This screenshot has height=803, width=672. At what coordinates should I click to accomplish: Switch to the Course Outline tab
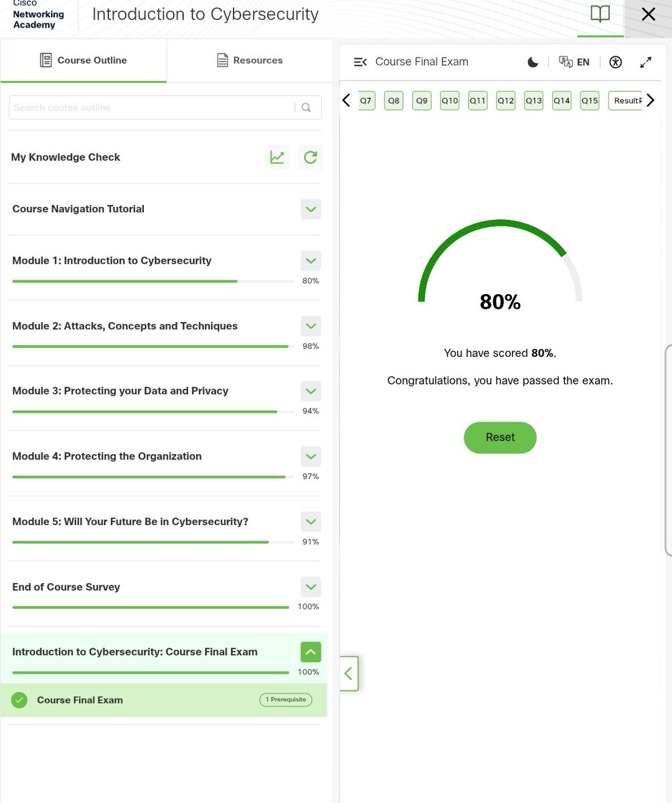[x=84, y=60]
